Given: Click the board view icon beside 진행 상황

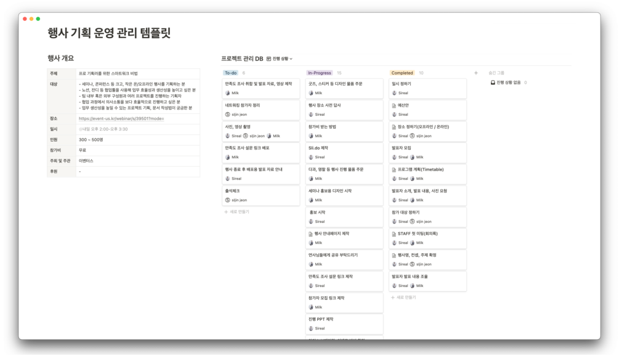Looking at the screenshot, I should click(x=269, y=59).
